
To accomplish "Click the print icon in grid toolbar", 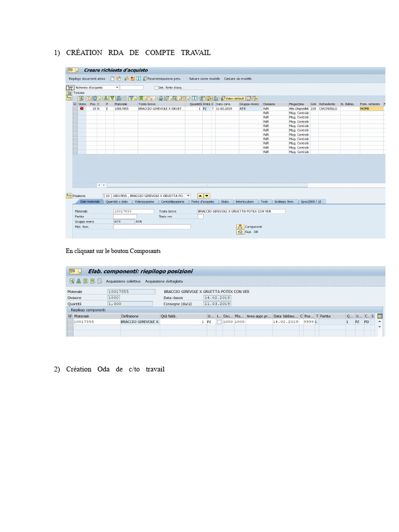I will point(161,98).
